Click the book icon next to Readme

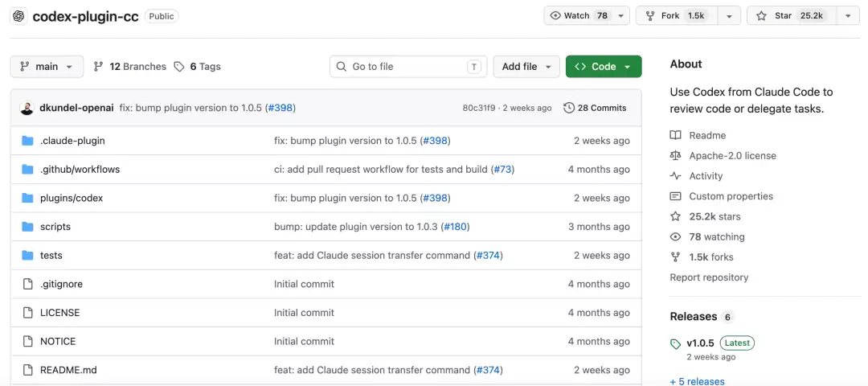675,135
